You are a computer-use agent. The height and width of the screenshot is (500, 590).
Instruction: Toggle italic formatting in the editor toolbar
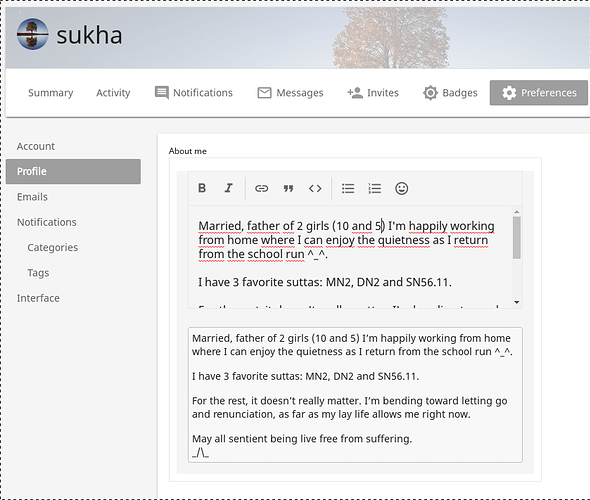[228, 188]
